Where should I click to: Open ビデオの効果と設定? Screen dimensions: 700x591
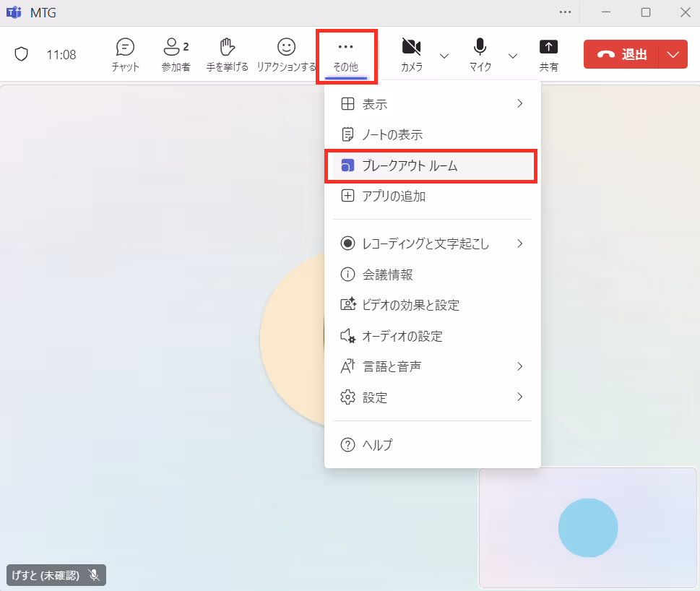click(x=432, y=305)
